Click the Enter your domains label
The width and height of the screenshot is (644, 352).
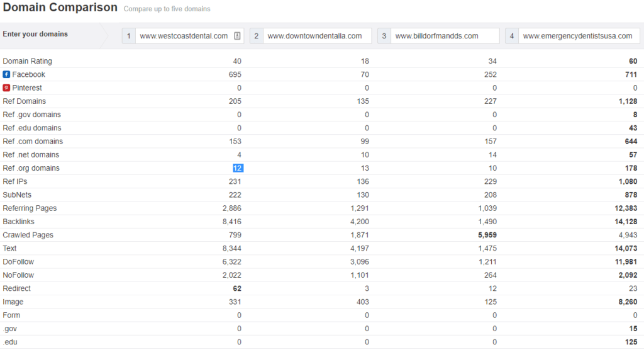tap(35, 34)
